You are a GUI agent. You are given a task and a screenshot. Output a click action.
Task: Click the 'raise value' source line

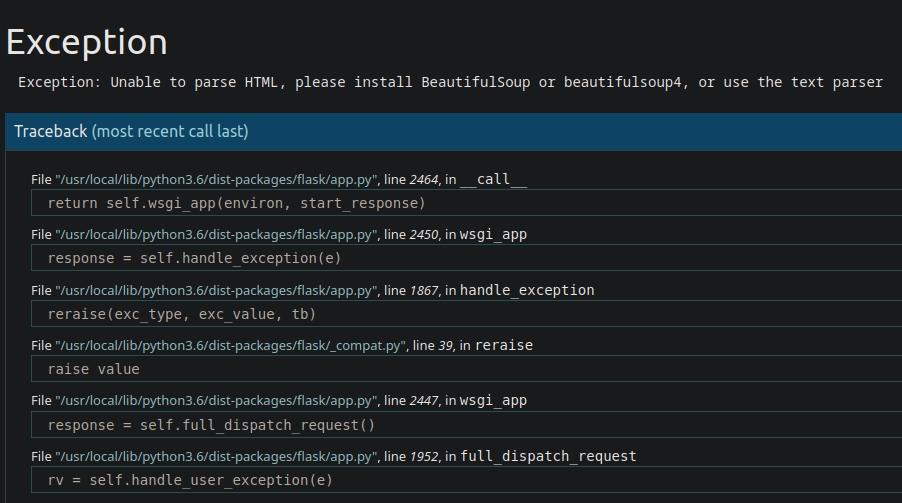click(x=93, y=369)
